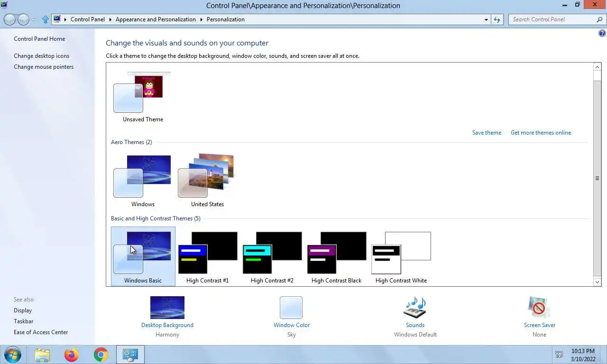
Task: Click the search magnifier icon
Action: coord(599,19)
